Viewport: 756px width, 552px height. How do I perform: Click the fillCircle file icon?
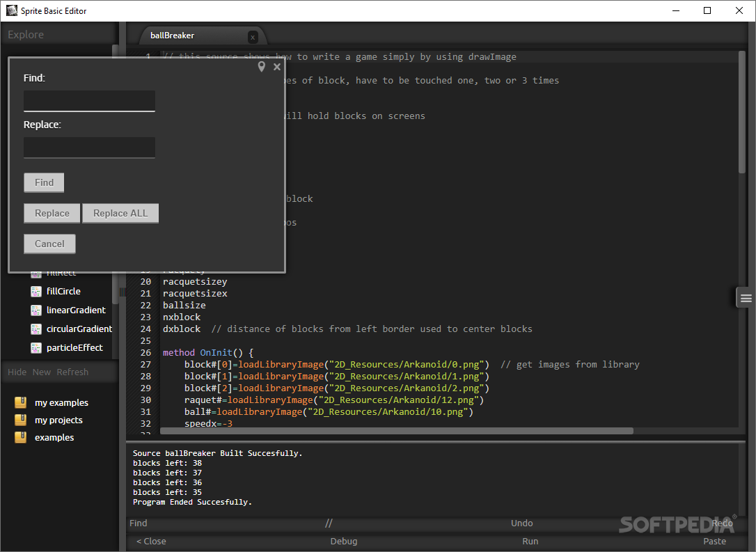(x=36, y=292)
